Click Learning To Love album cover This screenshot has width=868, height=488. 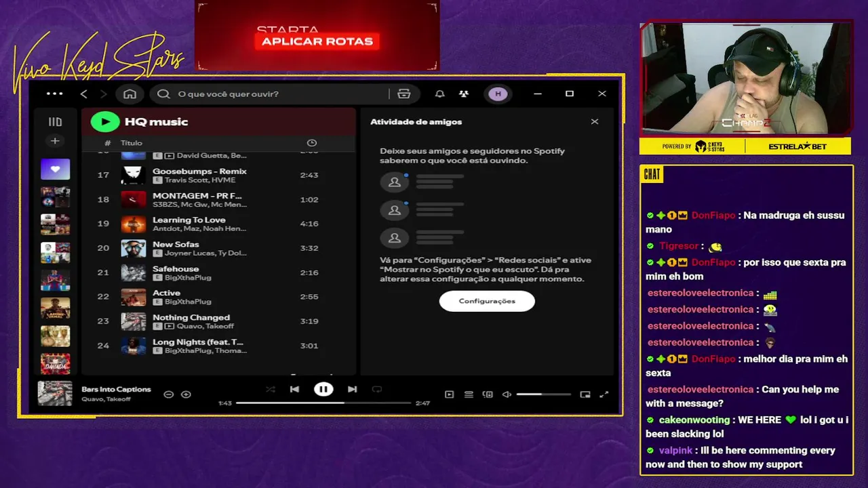click(133, 224)
